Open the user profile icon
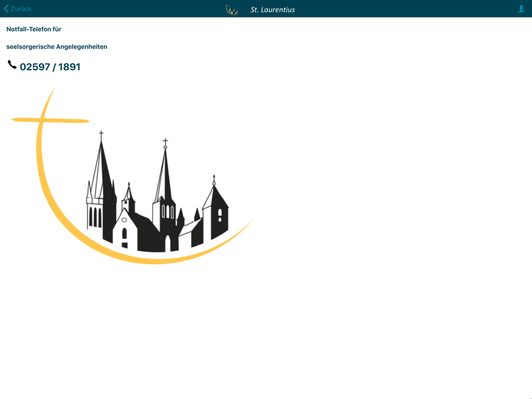The width and height of the screenshot is (532, 399). coord(521,9)
